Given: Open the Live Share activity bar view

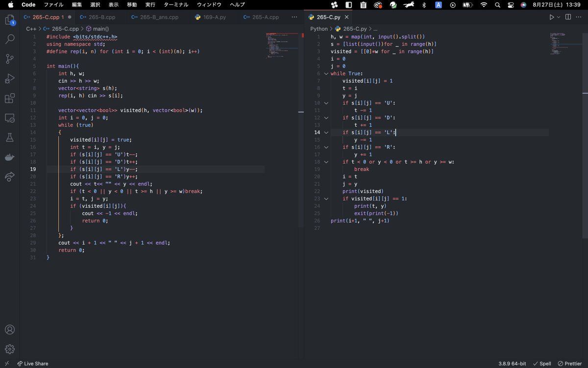Looking at the screenshot, I should (10, 177).
